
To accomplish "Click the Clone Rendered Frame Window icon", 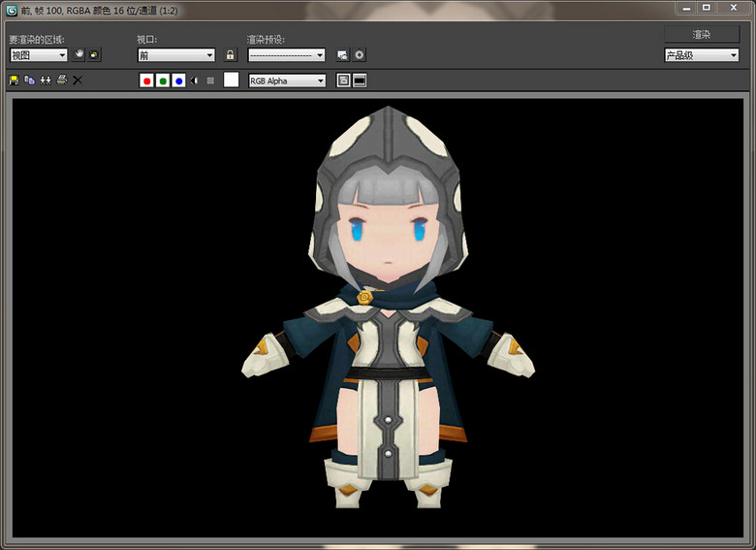I will coord(46,81).
